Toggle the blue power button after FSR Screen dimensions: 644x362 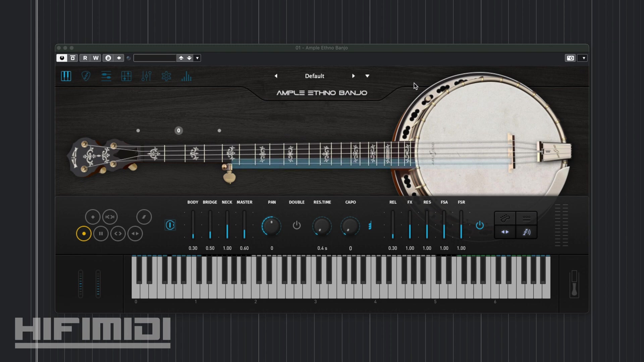pyautogui.click(x=480, y=225)
